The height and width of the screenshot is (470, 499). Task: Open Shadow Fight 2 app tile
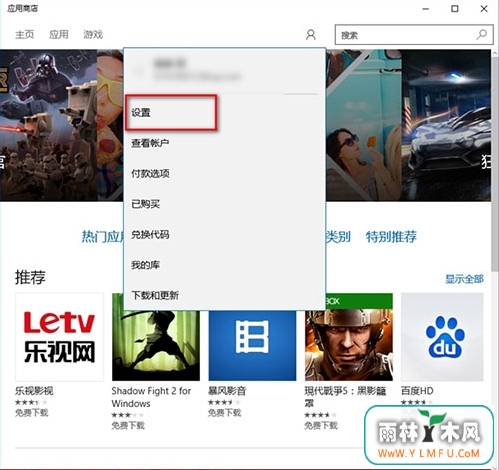[x=156, y=337]
